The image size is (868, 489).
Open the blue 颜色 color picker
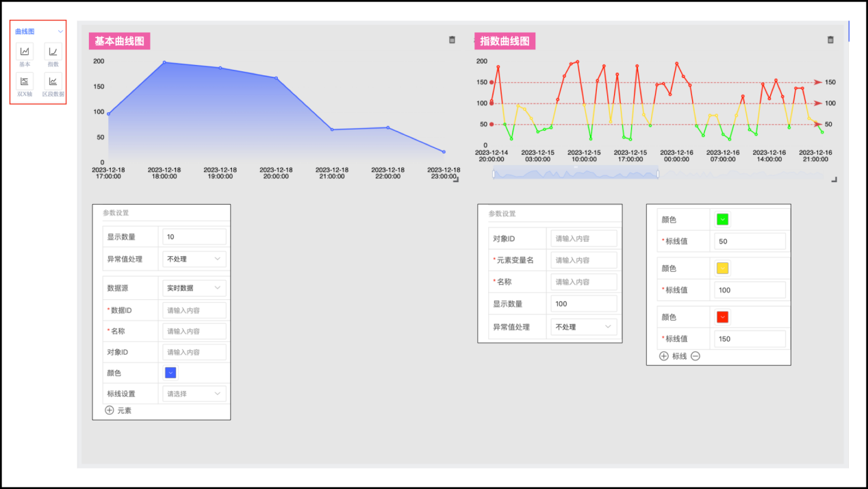click(171, 373)
